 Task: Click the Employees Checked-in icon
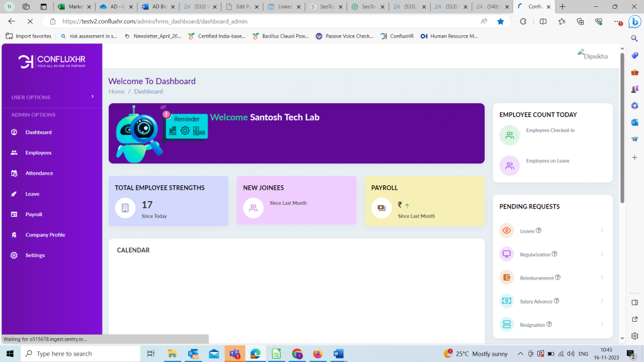(x=509, y=135)
